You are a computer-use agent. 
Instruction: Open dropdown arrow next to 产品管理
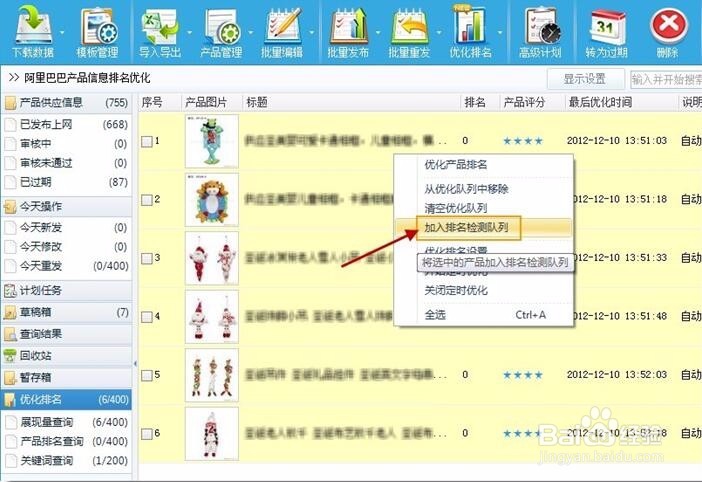(250, 32)
